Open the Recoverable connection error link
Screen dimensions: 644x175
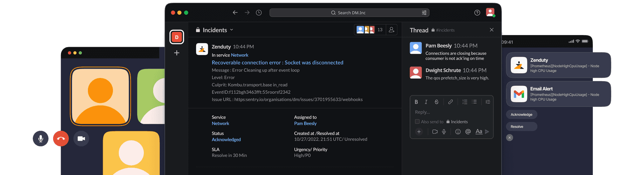pyautogui.click(x=277, y=62)
